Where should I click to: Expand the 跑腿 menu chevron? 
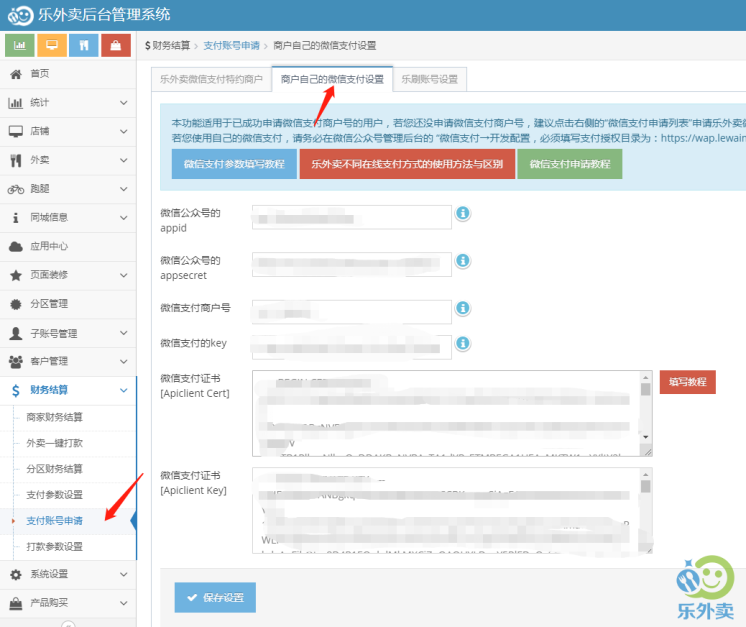(x=124, y=189)
